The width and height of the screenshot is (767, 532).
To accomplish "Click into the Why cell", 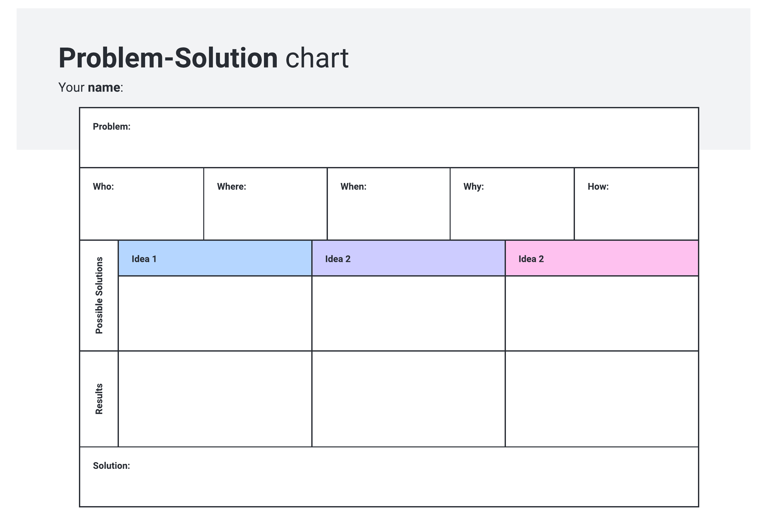I will click(x=512, y=204).
